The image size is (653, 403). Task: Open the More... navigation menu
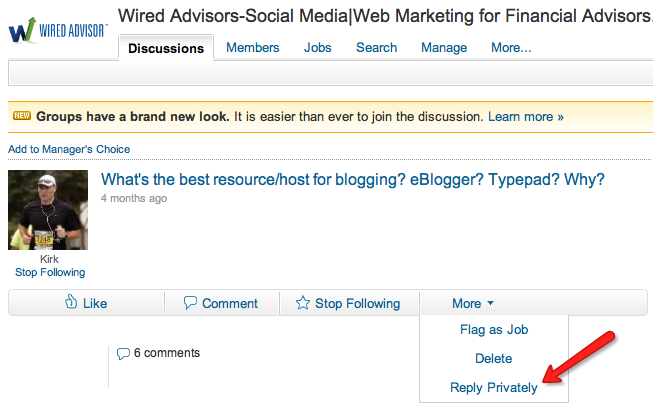pos(511,47)
